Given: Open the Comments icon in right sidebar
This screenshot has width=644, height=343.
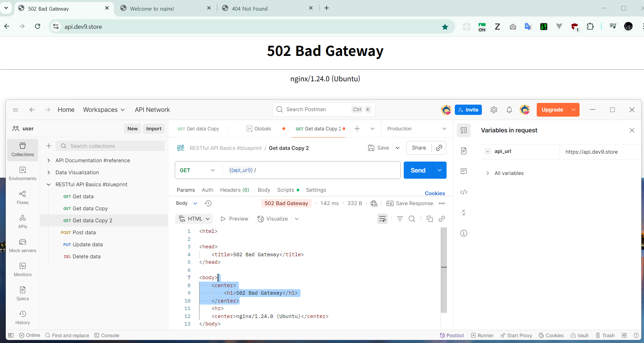Looking at the screenshot, I should tap(464, 171).
